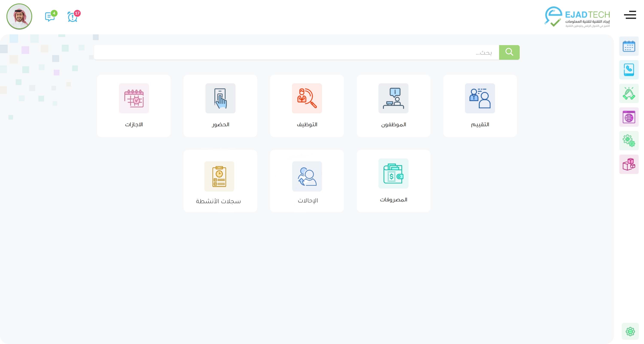Click the green gears settings sidebar icon

pos(629,140)
